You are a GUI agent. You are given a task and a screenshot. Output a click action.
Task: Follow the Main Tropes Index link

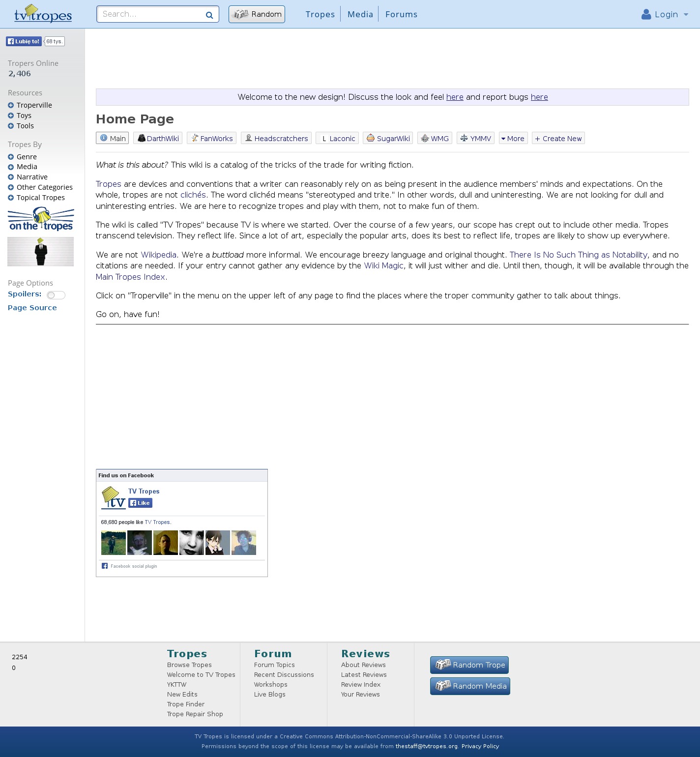130,277
